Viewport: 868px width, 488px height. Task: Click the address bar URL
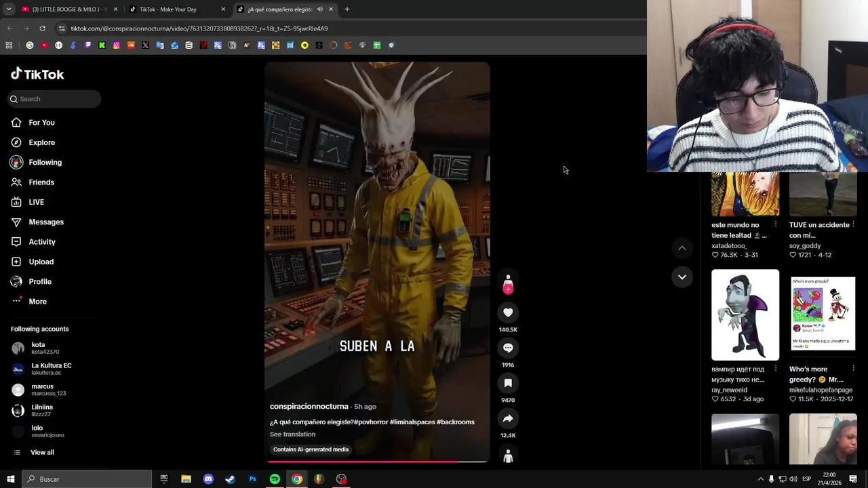click(199, 28)
